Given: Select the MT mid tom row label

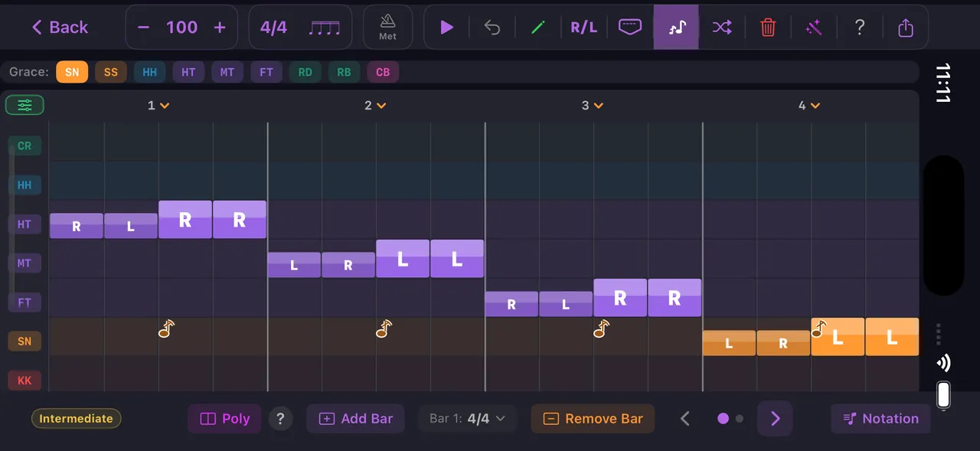Looking at the screenshot, I should (x=24, y=263).
